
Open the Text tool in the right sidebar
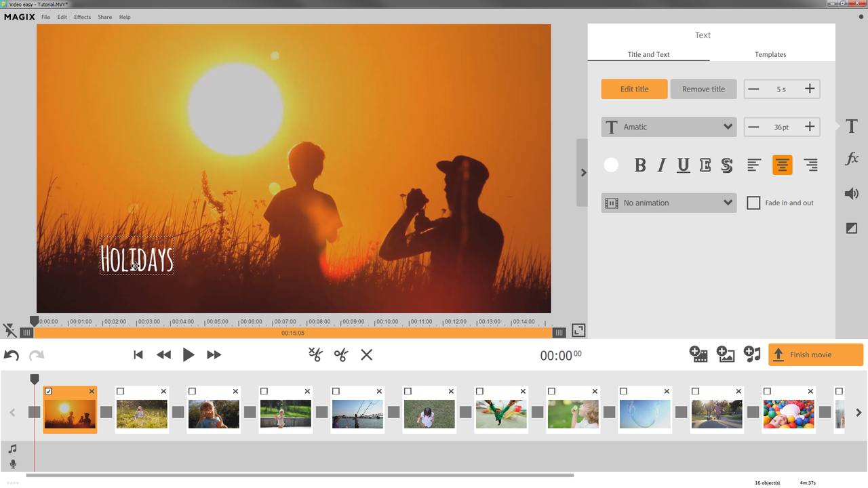pos(852,126)
